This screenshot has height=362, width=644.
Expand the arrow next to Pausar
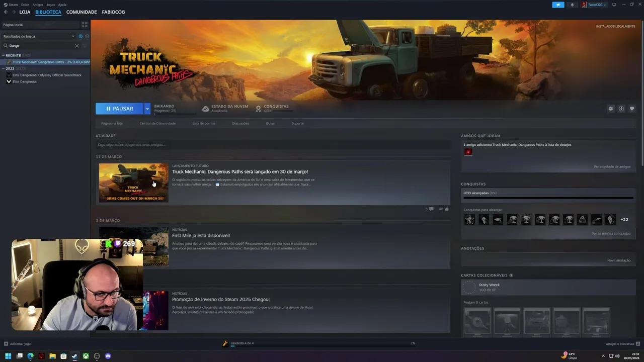147,109
